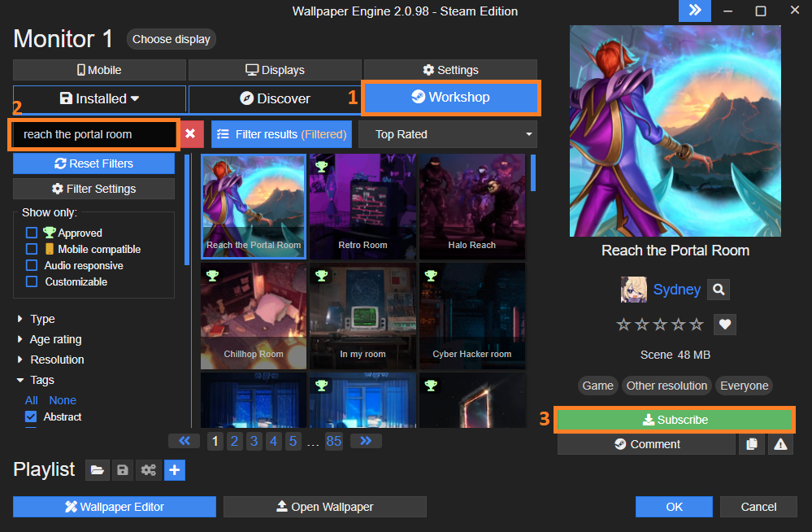This screenshot has width=812, height=532.
Task: Select the Reach the Portal Room thumbnail
Action: pyautogui.click(x=254, y=207)
